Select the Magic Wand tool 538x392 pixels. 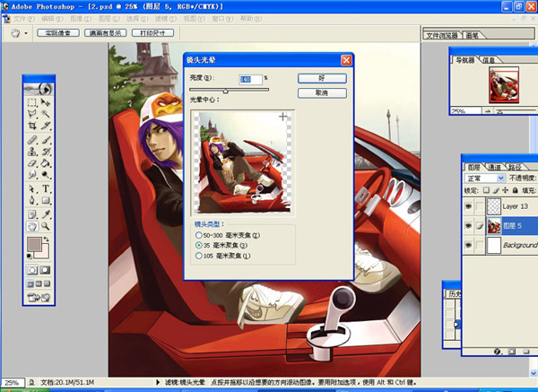pos(46,114)
